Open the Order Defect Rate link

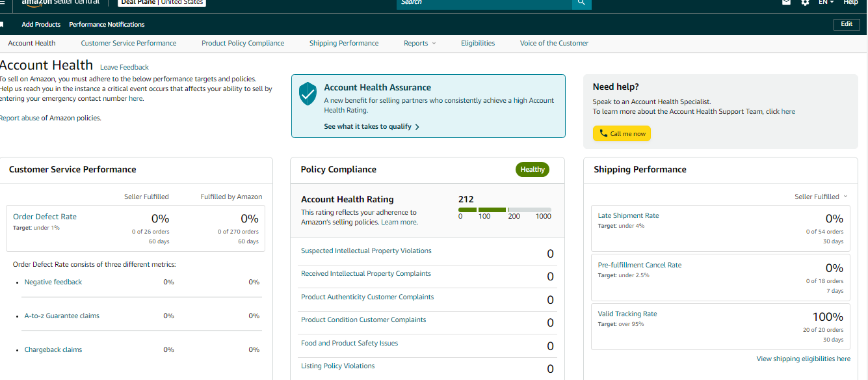tap(45, 217)
